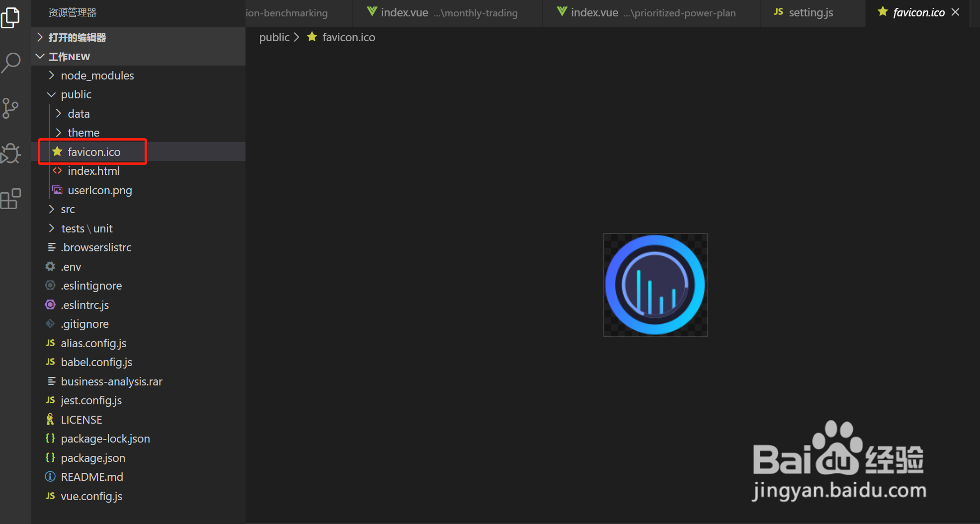Click the Vue icon on monthly-trading tab
The width and height of the screenshot is (980, 524).
(372, 12)
